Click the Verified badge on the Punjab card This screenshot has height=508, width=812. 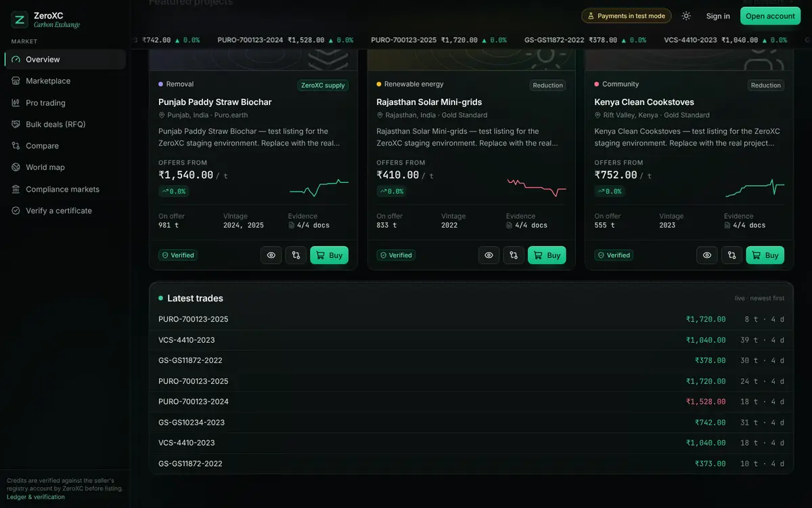click(178, 255)
